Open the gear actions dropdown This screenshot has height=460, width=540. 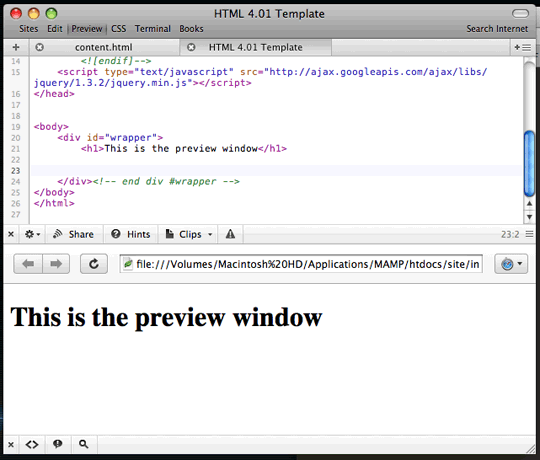coord(32,234)
